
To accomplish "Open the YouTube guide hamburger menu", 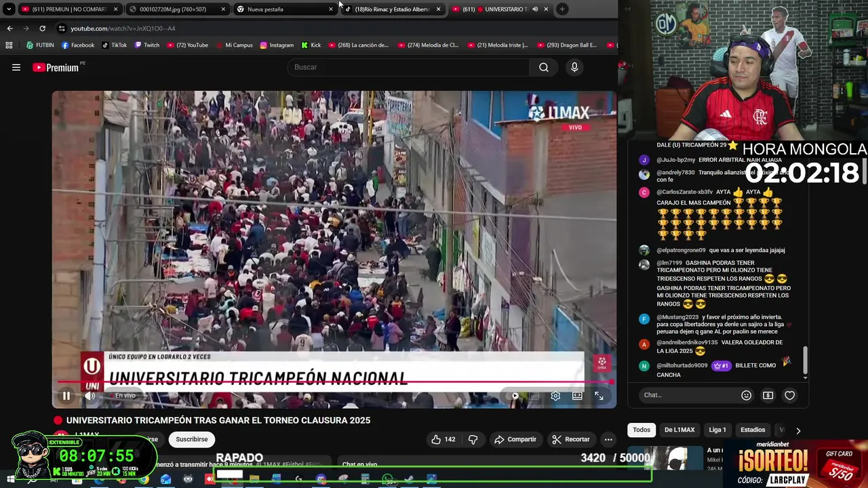I will [x=16, y=67].
